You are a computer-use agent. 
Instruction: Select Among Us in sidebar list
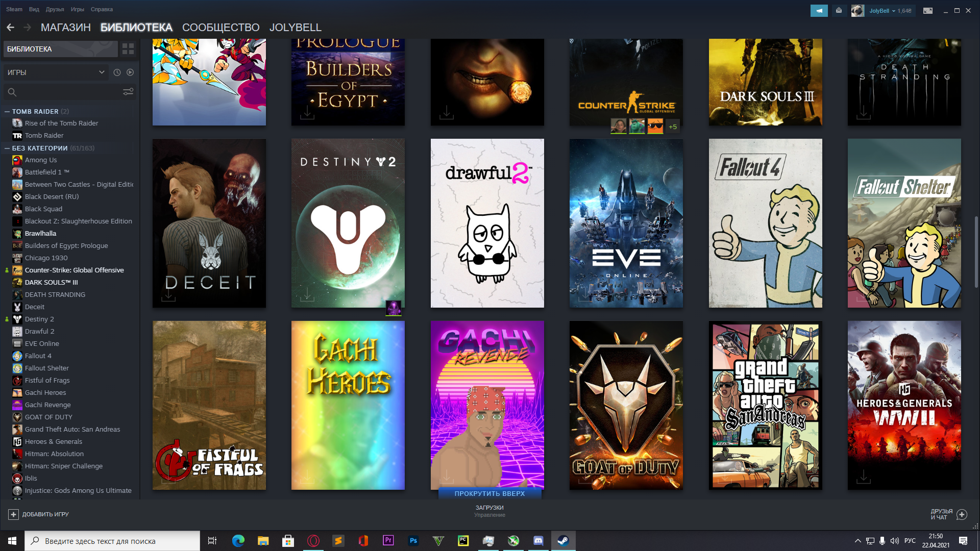click(x=41, y=160)
